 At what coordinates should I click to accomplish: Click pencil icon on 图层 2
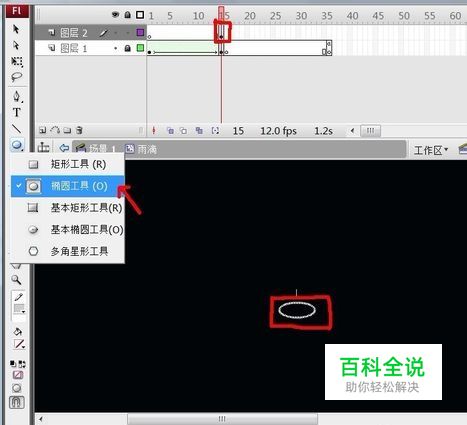point(104,33)
